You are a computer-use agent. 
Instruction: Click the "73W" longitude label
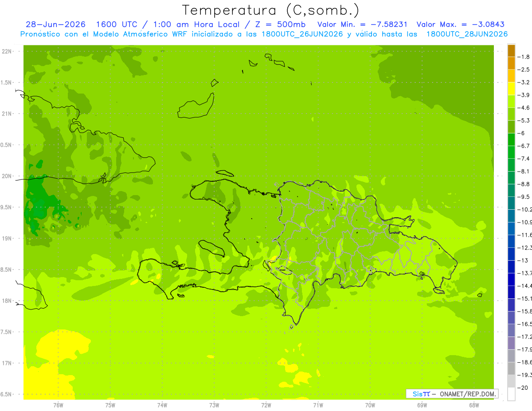(x=214, y=405)
